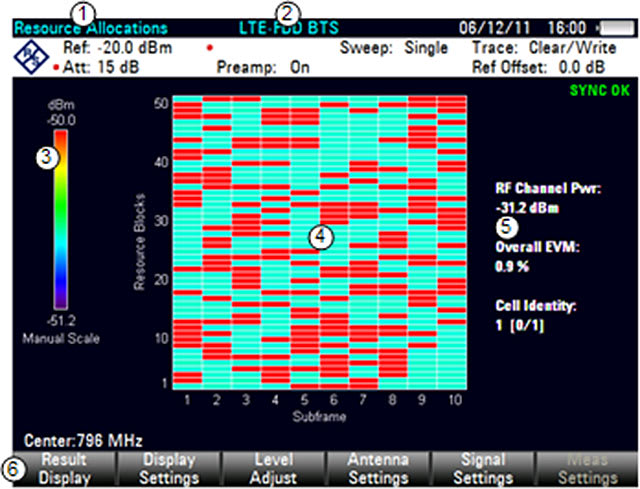
Task: Click the date '06/12/11'
Action: click(x=494, y=28)
